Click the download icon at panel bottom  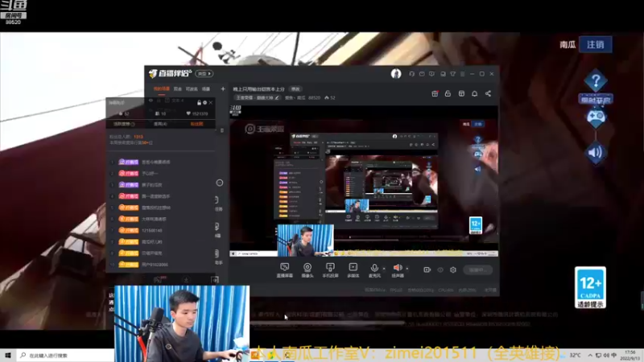coord(186,280)
